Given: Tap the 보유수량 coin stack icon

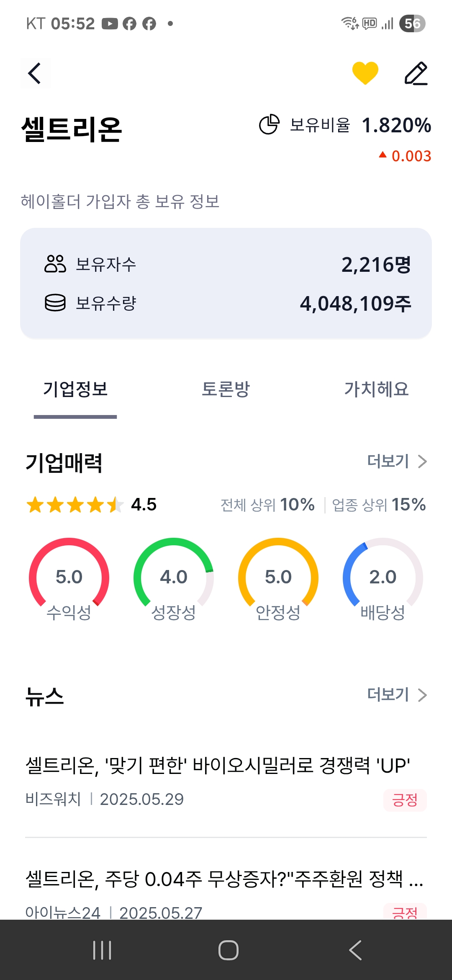Looking at the screenshot, I should click(x=55, y=303).
